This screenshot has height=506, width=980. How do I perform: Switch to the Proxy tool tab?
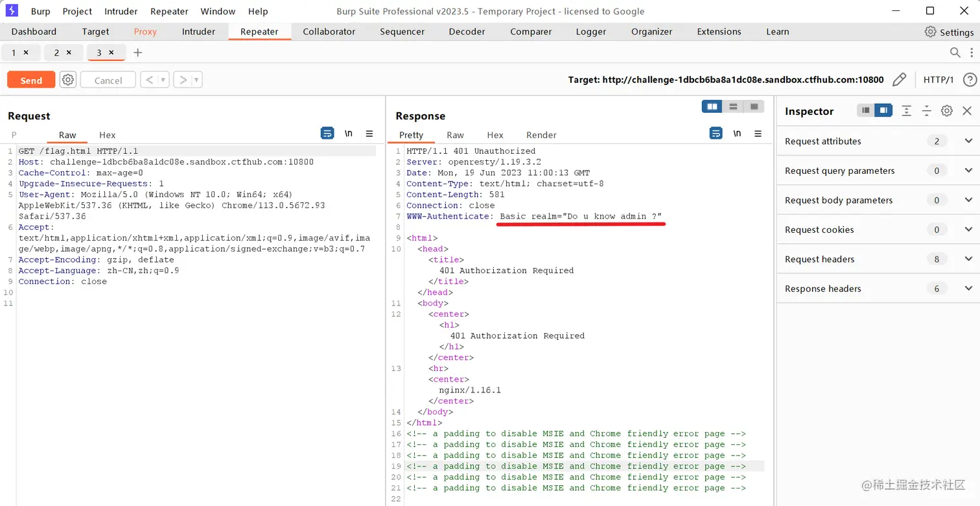click(145, 32)
